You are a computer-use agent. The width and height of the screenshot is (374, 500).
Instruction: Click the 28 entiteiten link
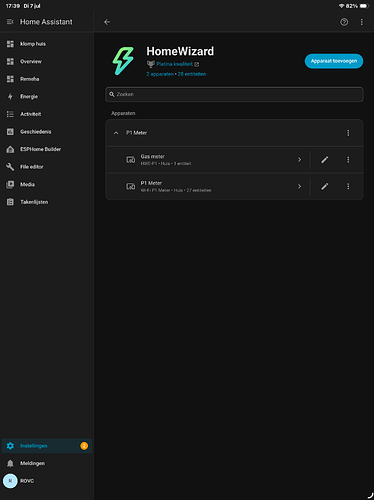click(x=192, y=74)
